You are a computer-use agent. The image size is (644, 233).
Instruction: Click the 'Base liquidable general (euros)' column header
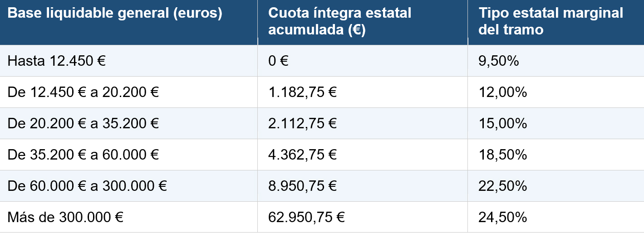pyautogui.click(x=115, y=14)
